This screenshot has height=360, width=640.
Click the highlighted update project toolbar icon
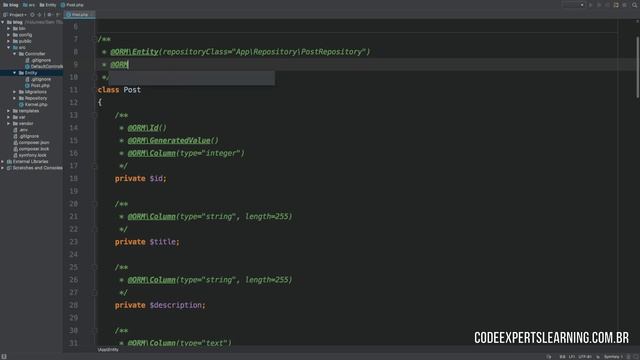tap(616, 5)
